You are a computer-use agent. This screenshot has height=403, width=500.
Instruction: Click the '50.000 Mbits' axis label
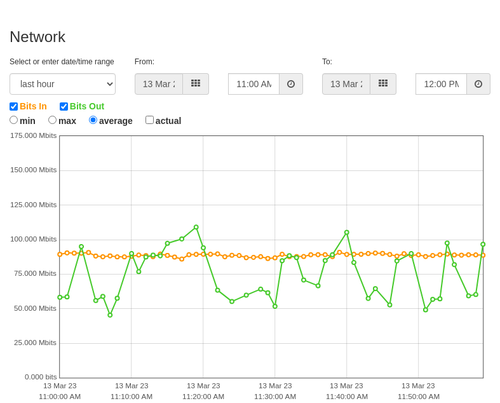(x=35, y=308)
